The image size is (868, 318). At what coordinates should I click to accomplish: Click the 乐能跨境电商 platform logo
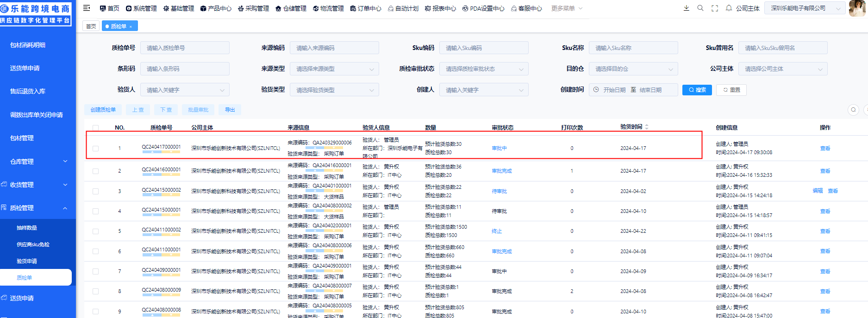36,13
